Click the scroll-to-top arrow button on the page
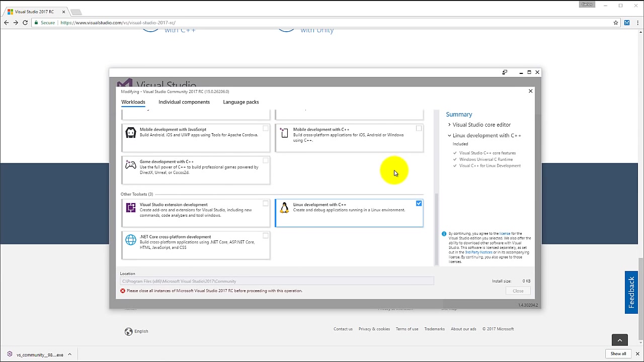The height and width of the screenshot is (362, 644). (620, 340)
